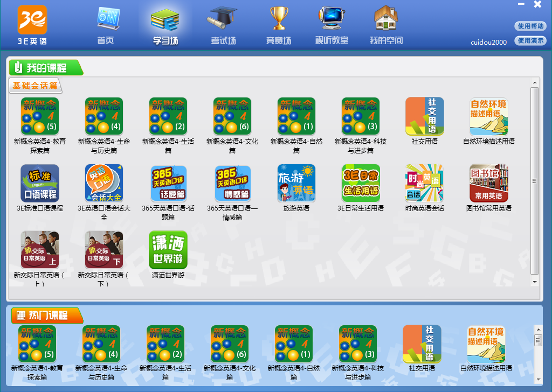Open 365天英语口语-话题篇 course

pyautogui.click(x=168, y=184)
